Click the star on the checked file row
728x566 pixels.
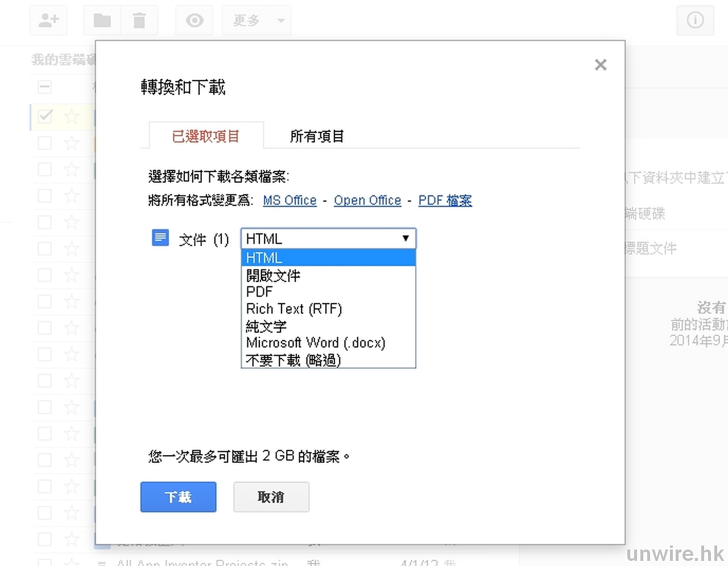[72, 116]
